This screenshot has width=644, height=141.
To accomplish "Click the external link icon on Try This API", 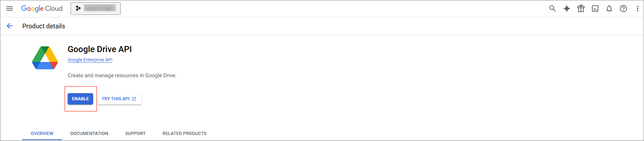I will [x=134, y=99].
